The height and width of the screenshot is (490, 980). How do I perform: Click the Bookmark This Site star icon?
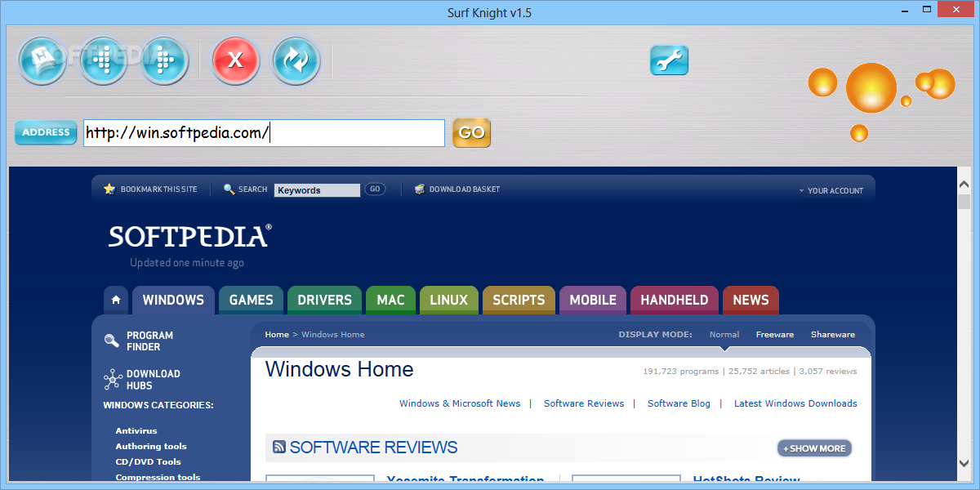click(109, 189)
